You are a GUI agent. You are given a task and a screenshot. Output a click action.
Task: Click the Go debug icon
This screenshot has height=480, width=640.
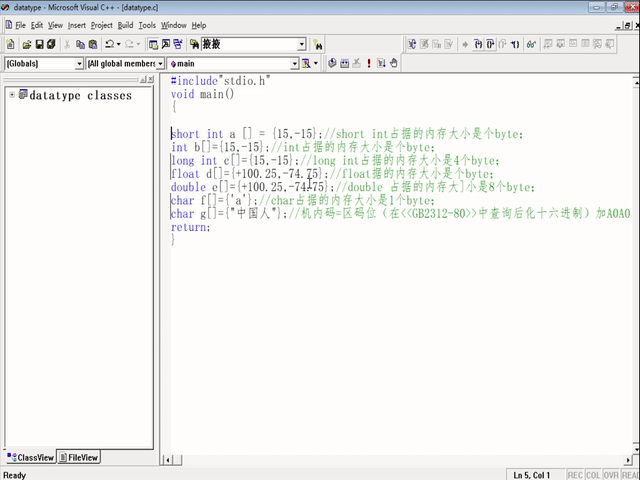point(381,63)
